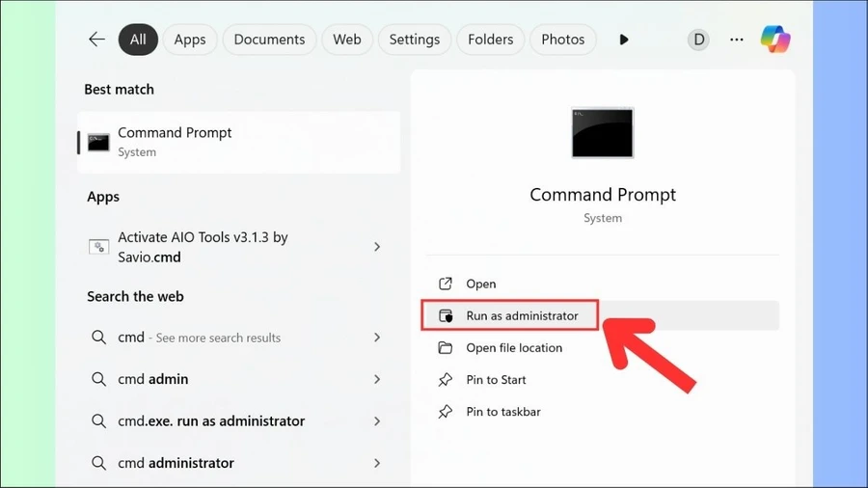Open the three-dot more options menu
This screenshot has width=868, height=488.
[x=736, y=40]
